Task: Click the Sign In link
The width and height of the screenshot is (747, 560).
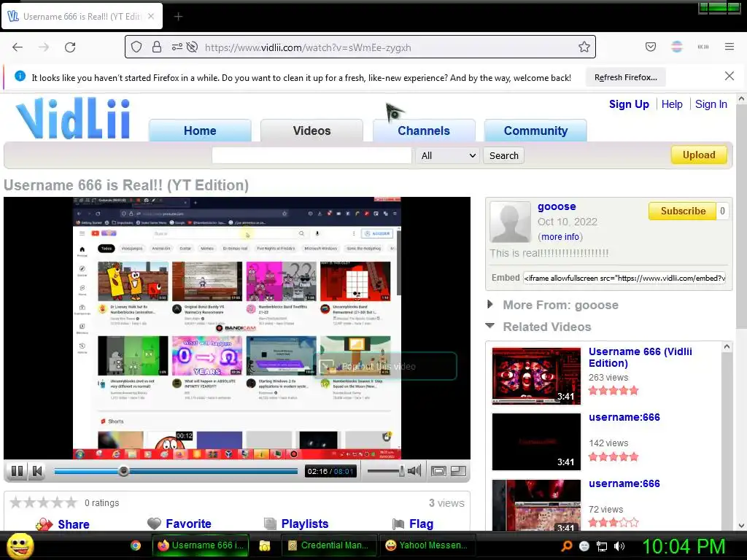Action: [711, 104]
